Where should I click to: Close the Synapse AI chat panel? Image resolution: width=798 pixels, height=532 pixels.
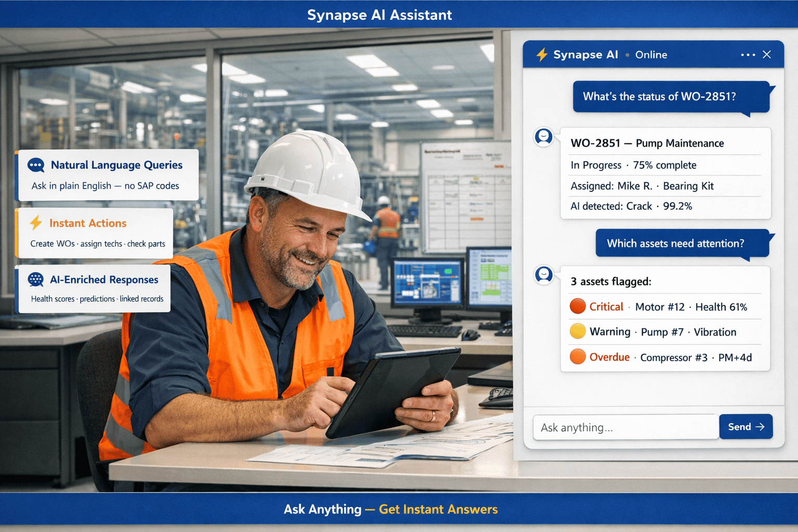click(767, 55)
